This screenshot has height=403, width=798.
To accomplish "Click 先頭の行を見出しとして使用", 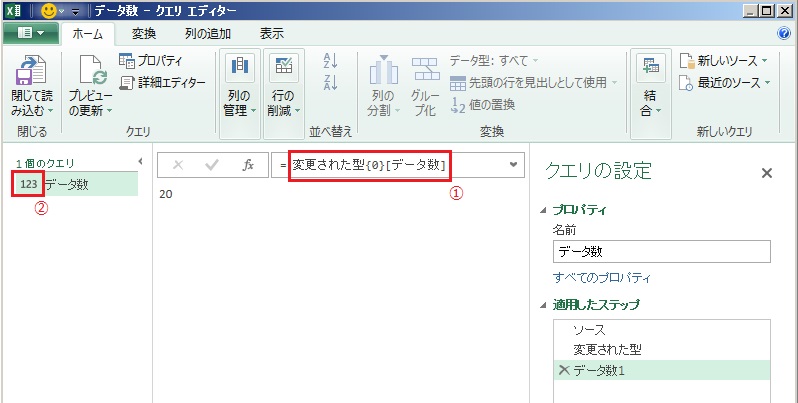I will coord(533,82).
